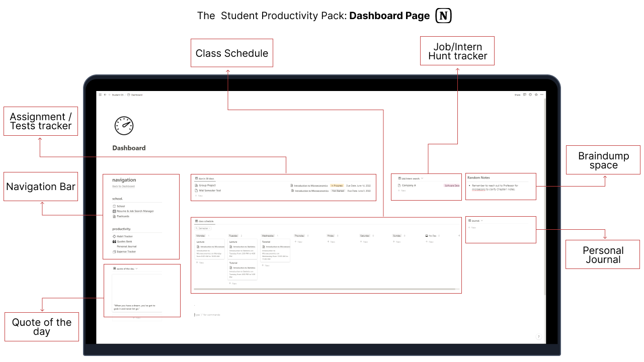The height and width of the screenshot is (362, 644).
Task: Click Dashboard in the breadcrumb trail
Action: click(x=136, y=95)
